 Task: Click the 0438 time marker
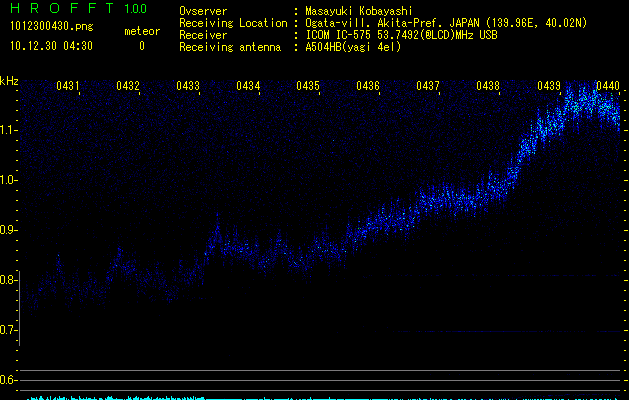488,87
